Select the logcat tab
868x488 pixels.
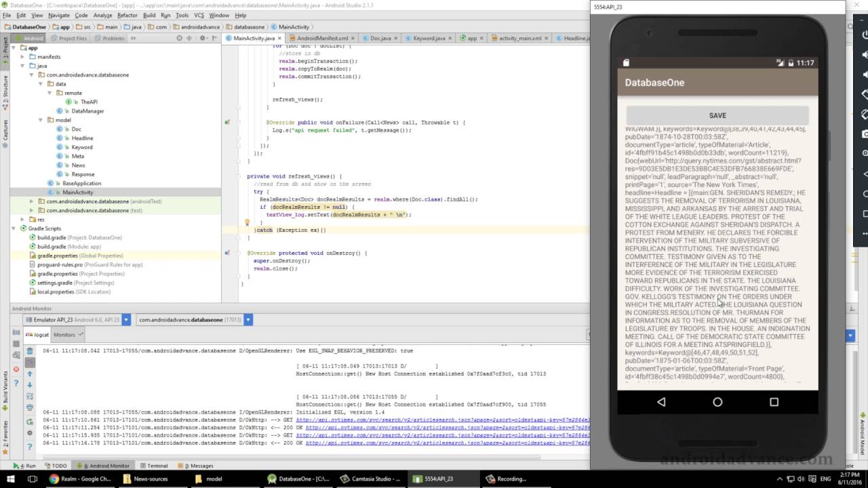pyautogui.click(x=38, y=334)
